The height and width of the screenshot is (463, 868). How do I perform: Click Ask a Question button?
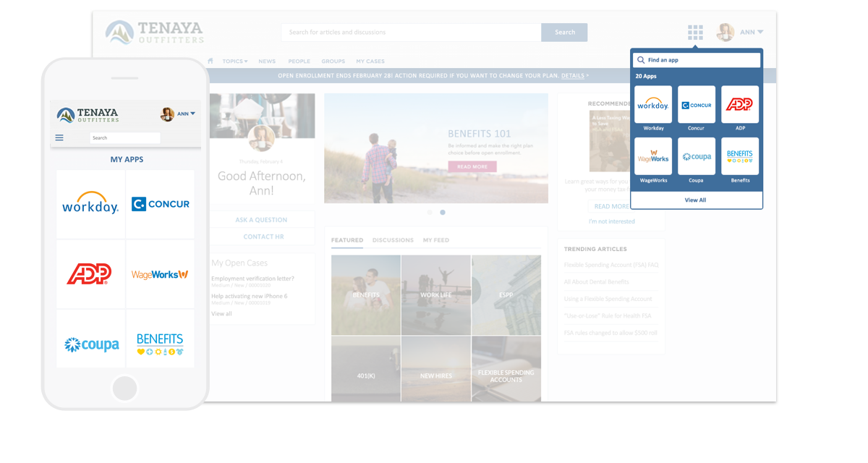[x=261, y=220]
